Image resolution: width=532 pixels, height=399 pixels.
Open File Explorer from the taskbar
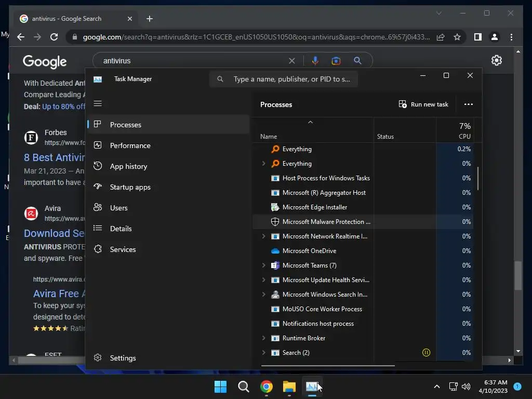[x=289, y=387]
